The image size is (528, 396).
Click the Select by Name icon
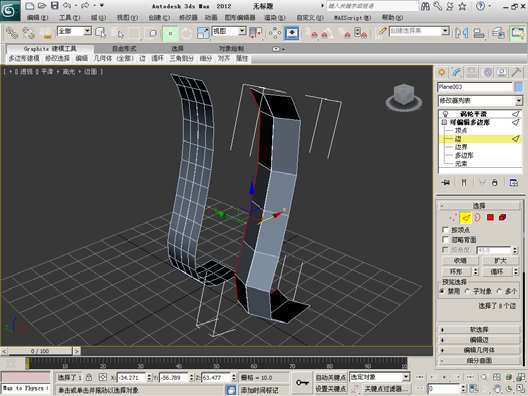[120, 33]
